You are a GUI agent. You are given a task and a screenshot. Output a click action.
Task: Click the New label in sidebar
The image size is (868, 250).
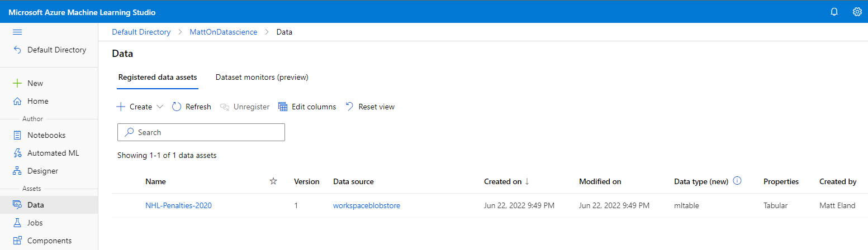click(35, 84)
